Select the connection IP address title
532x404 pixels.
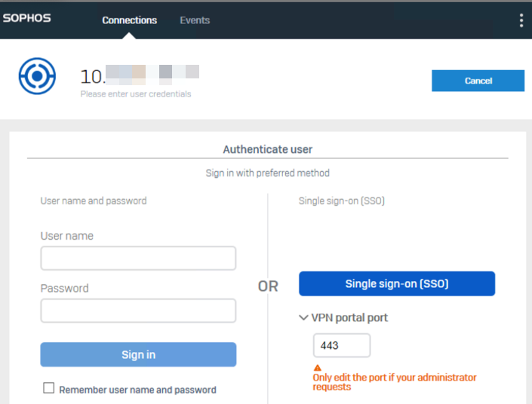click(140, 75)
